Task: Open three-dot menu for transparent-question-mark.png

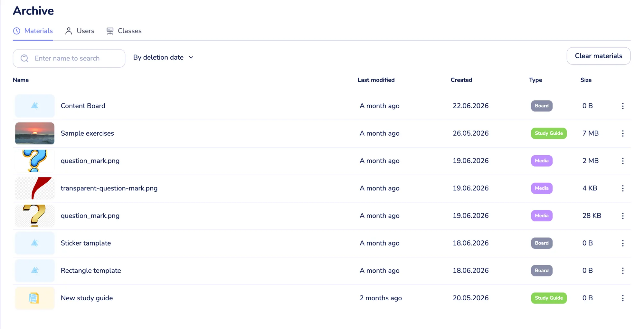Action: 623,188
